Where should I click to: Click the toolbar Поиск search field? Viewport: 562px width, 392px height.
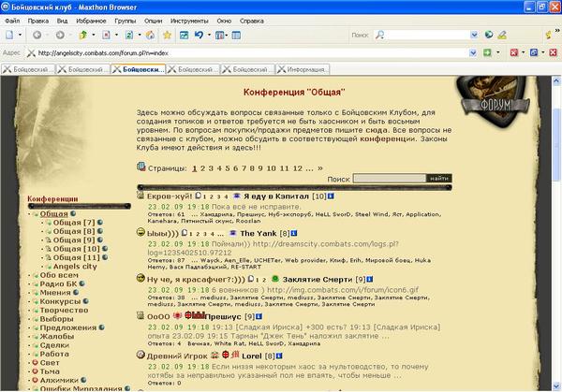426,35
